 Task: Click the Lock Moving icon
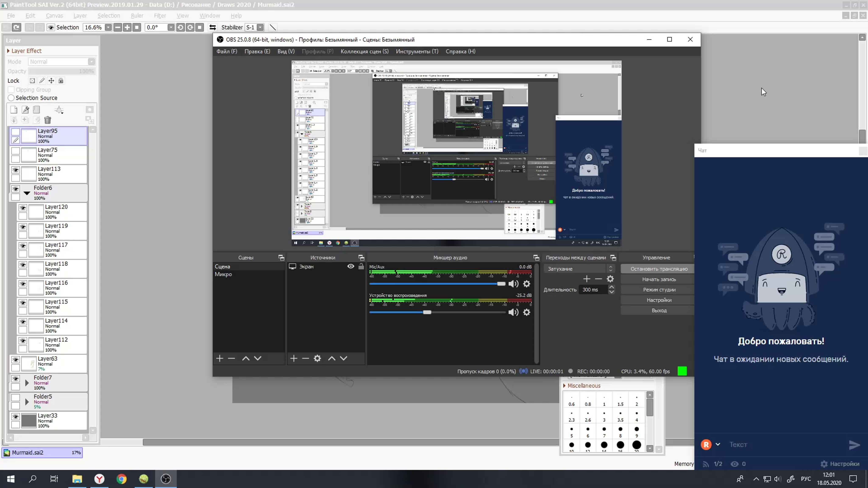coord(51,80)
